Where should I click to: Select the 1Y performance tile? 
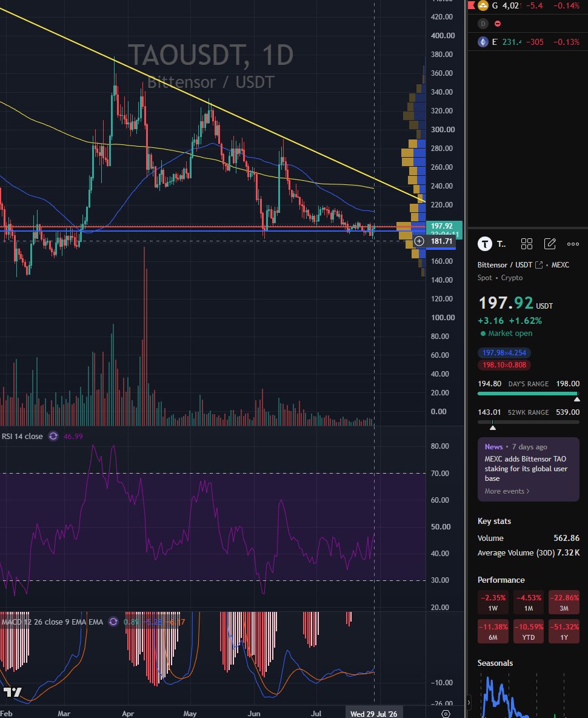pyautogui.click(x=564, y=631)
